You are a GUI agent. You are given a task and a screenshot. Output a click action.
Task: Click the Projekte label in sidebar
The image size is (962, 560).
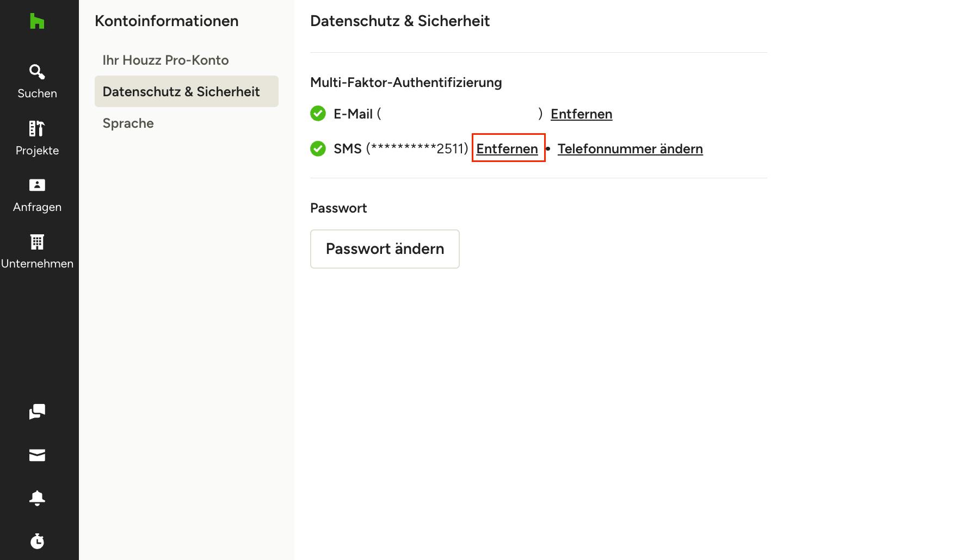click(x=37, y=150)
